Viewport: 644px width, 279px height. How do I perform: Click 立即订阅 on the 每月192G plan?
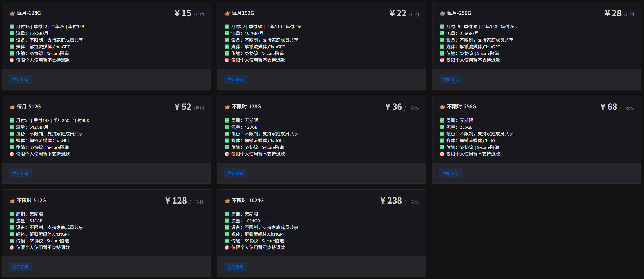pyautogui.click(x=235, y=80)
